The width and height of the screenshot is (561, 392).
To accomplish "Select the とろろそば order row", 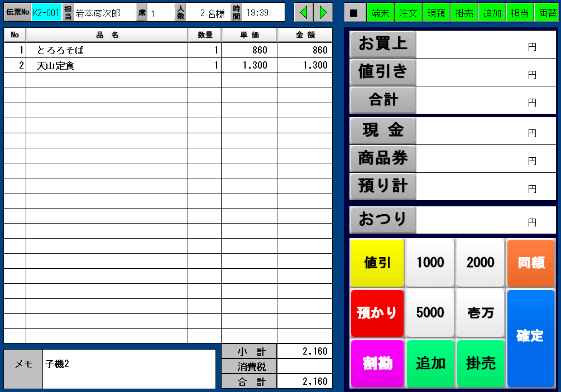I will 106,50.
